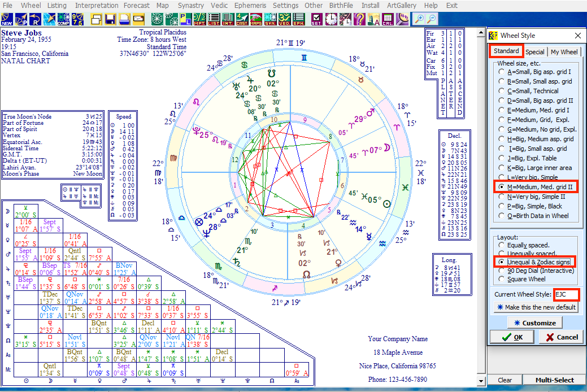Click Make this the new default
Image resolution: width=587 pixels, height=392 pixels.
pyautogui.click(x=536, y=307)
